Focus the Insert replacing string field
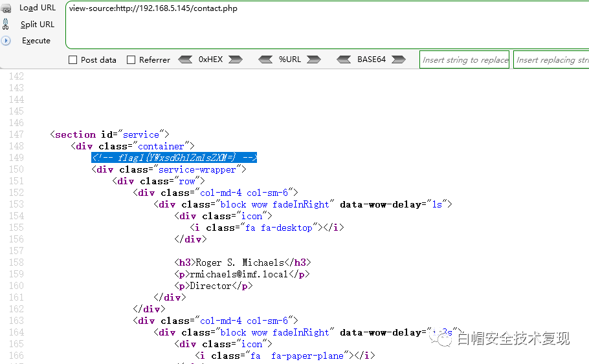Image resolution: width=589 pixels, height=364 pixels. tap(551, 59)
